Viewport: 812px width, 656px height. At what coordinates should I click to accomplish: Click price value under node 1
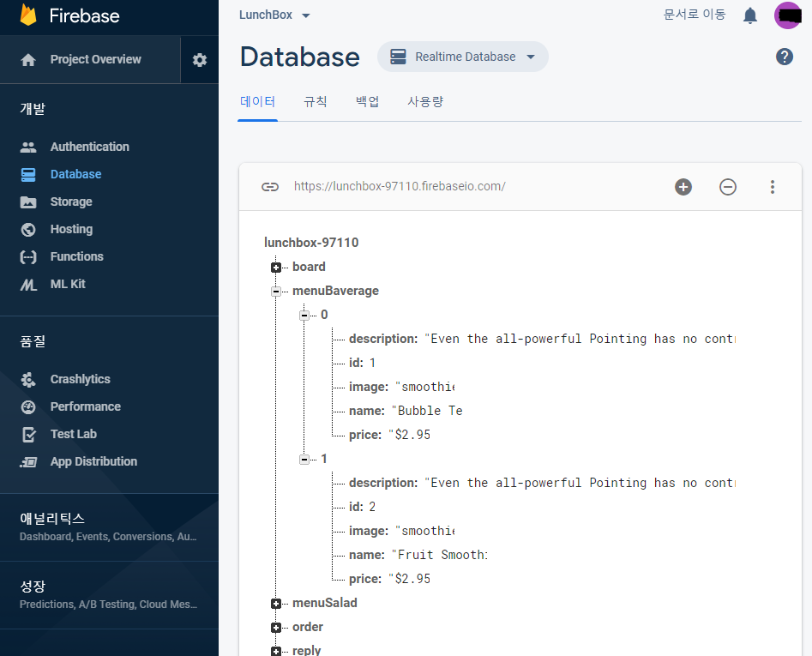pos(409,579)
